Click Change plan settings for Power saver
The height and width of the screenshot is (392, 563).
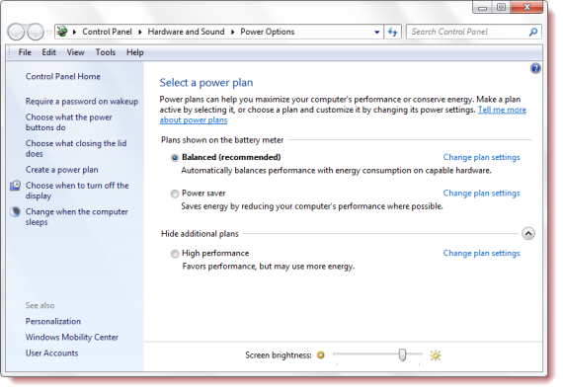pyautogui.click(x=481, y=194)
